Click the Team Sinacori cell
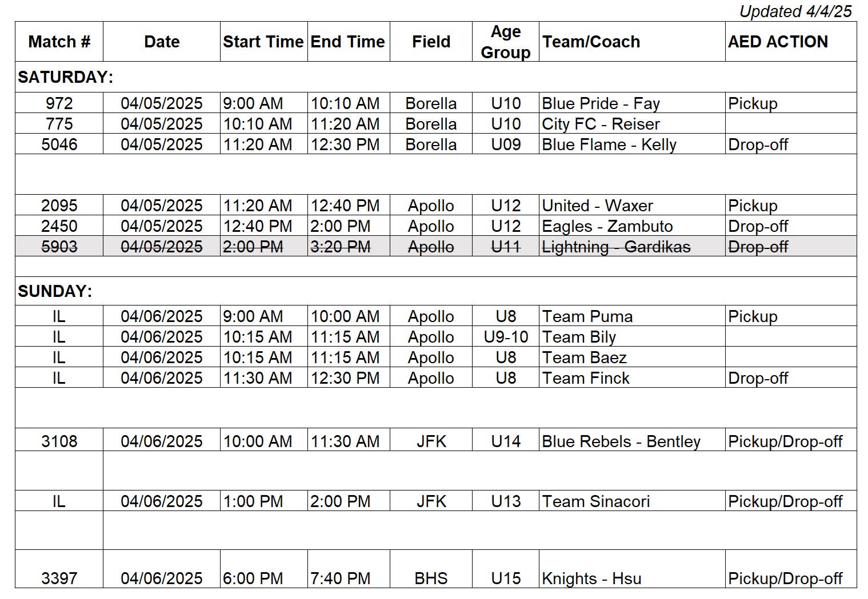The image size is (868, 599). tap(632, 501)
